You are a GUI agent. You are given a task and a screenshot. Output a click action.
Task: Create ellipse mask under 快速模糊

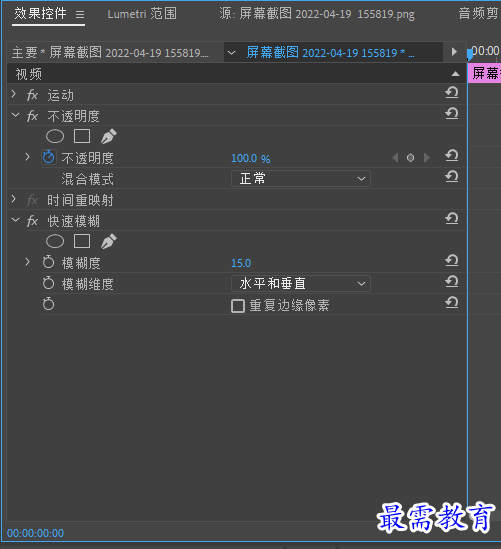click(55, 241)
